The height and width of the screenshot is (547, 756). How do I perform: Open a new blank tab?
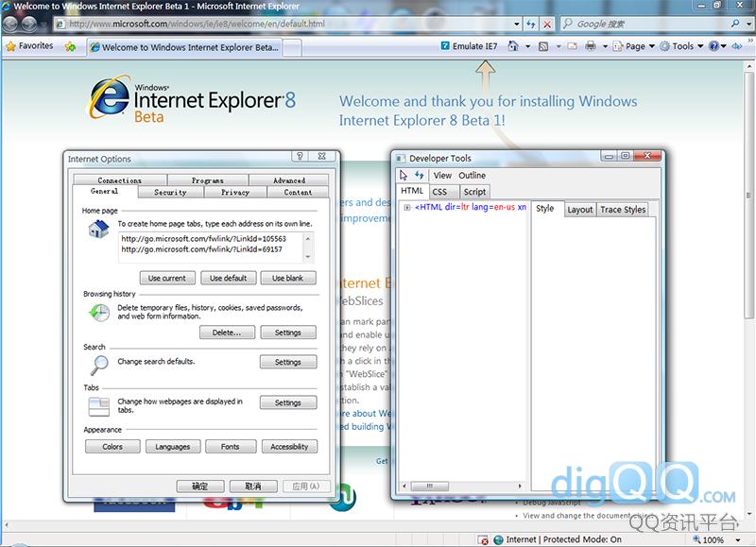(x=292, y=48)
